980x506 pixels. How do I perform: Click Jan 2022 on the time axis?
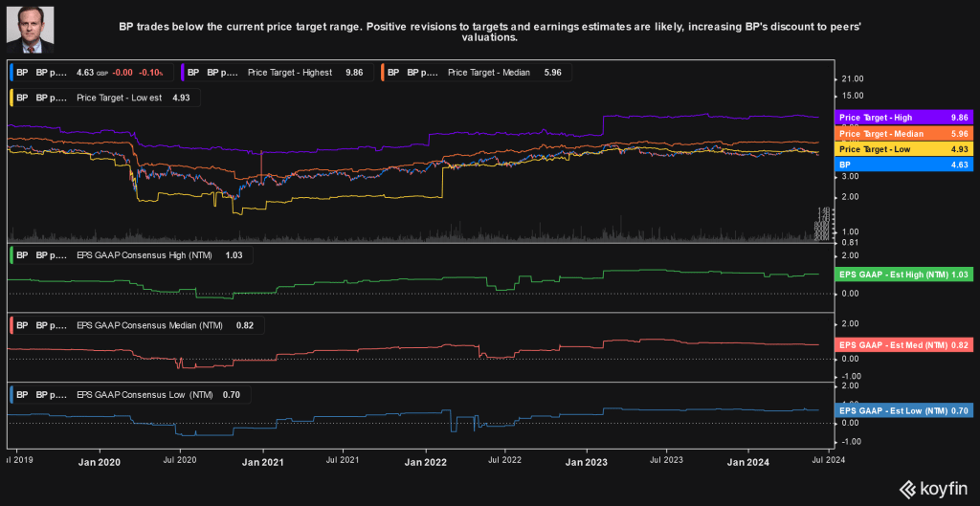click(x=426, y=461)
